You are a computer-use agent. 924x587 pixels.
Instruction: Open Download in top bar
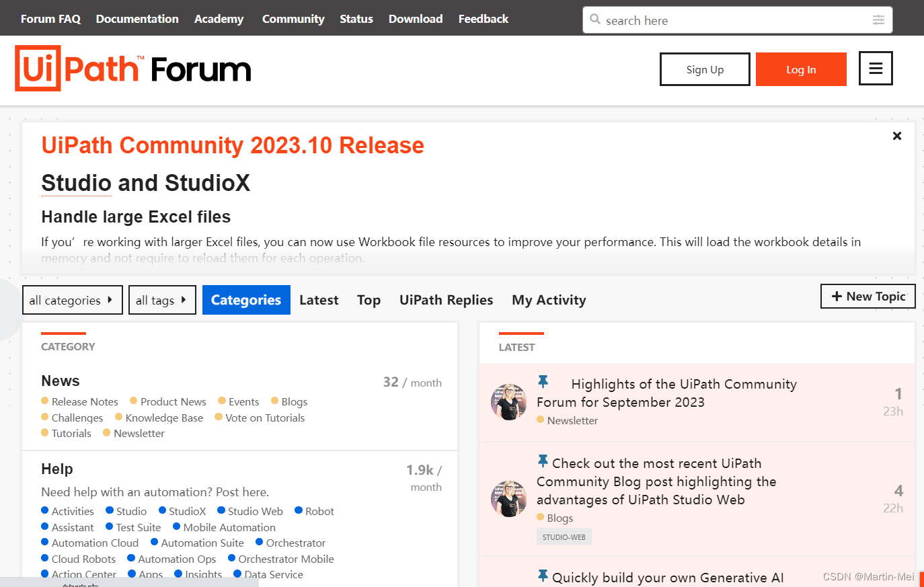click(x=416, y=19)
